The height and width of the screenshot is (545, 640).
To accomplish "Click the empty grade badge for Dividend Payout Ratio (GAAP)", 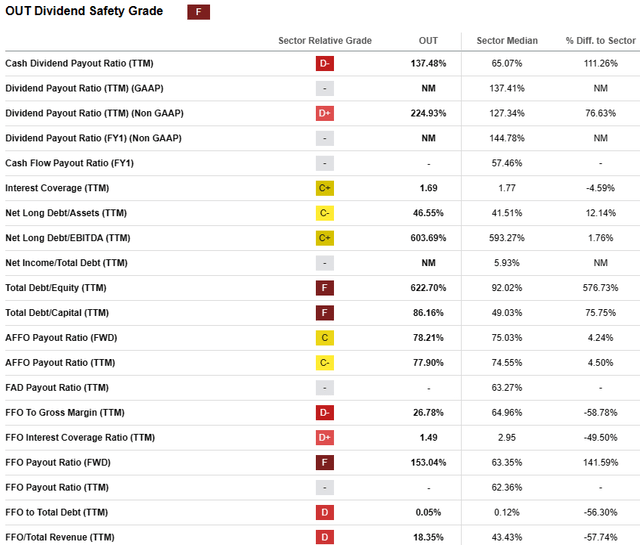I will coord(324,88).
